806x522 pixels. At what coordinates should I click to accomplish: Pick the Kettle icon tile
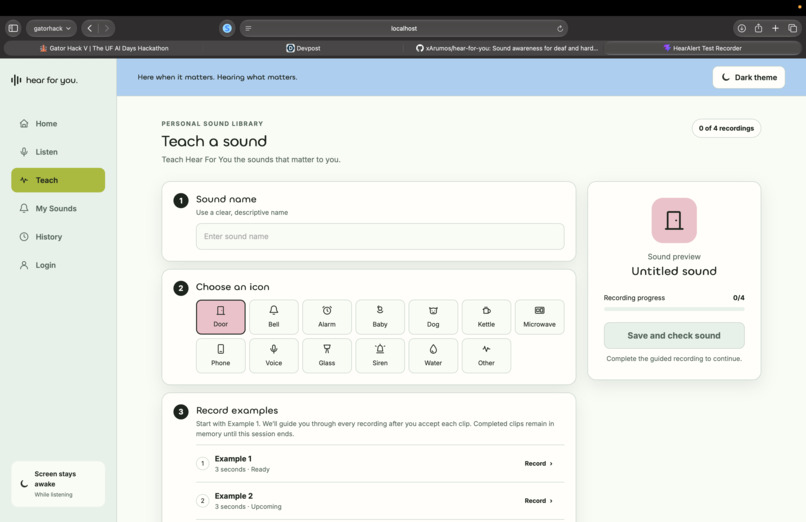[486, 317]
